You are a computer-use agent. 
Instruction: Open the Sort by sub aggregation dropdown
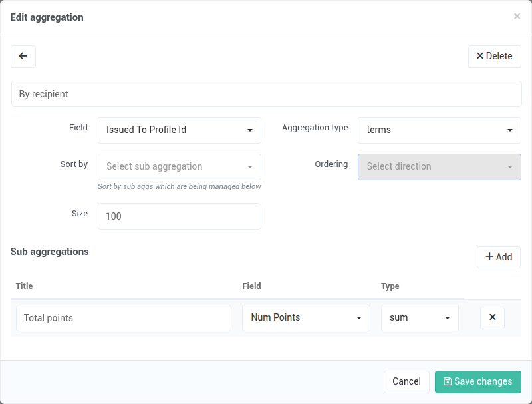click(x=180, y=167)
